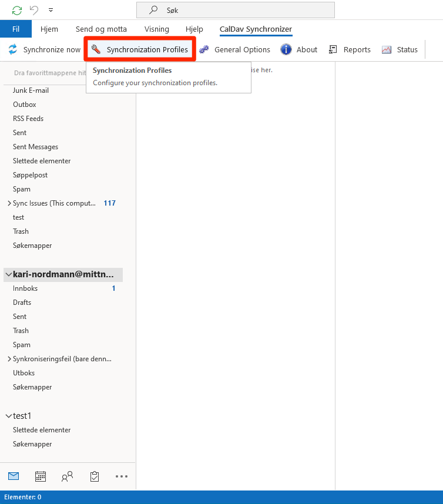The image size is (443, 504).
Task: Switch to the Visning tab
Action: tap(156, 29)
